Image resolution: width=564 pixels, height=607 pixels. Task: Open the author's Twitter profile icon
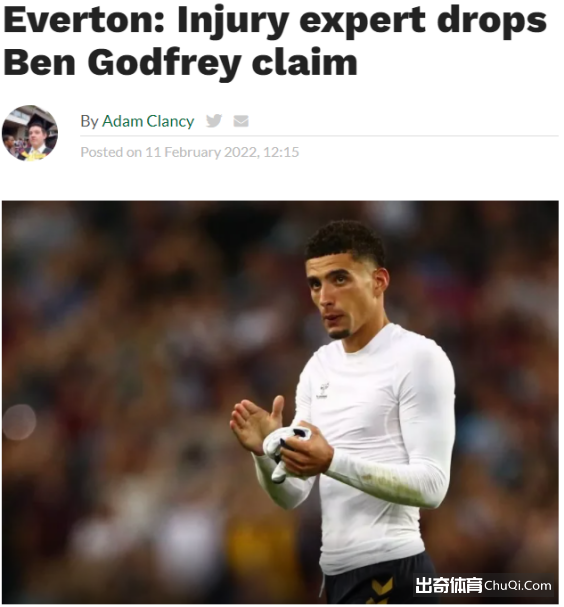[214, 121]
